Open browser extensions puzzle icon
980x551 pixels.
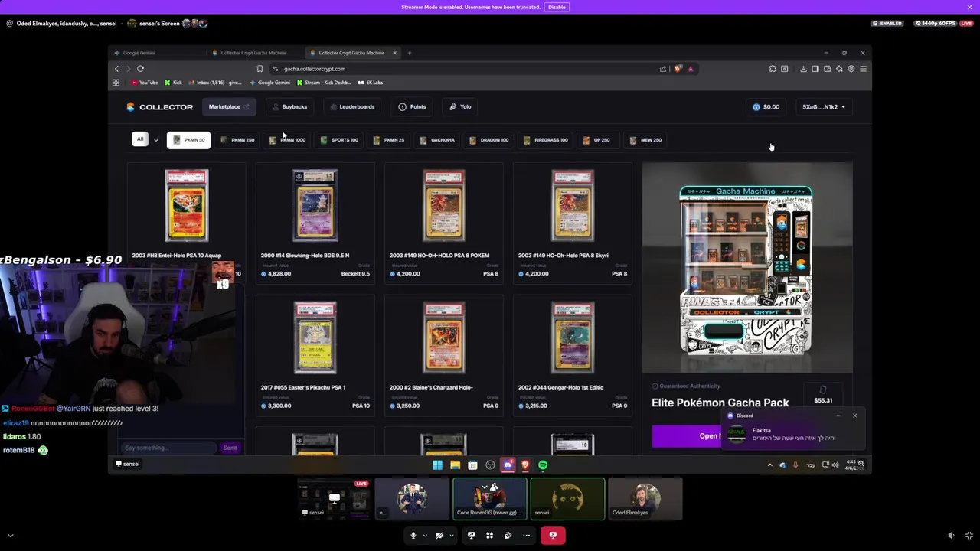[x=773, y=69]
